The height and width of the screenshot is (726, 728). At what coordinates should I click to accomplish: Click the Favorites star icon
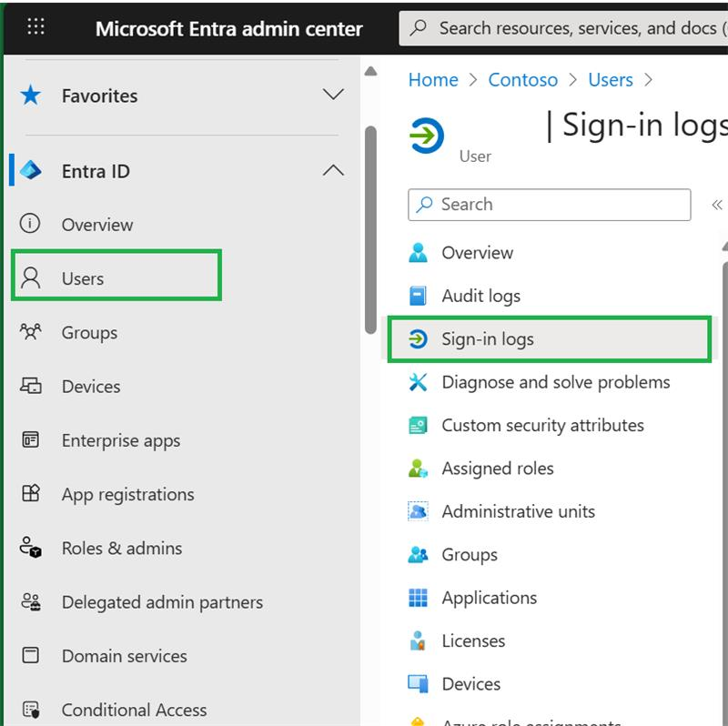point(31,96)
